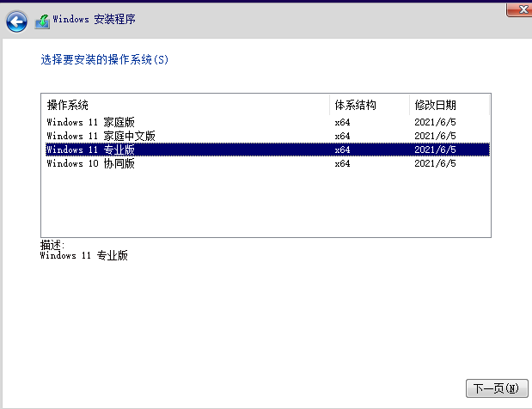Click the 2021/6/5 date in the Windows 11 家庭版 row
Viewport: 532px width, 409px height.
coord(435,122)
